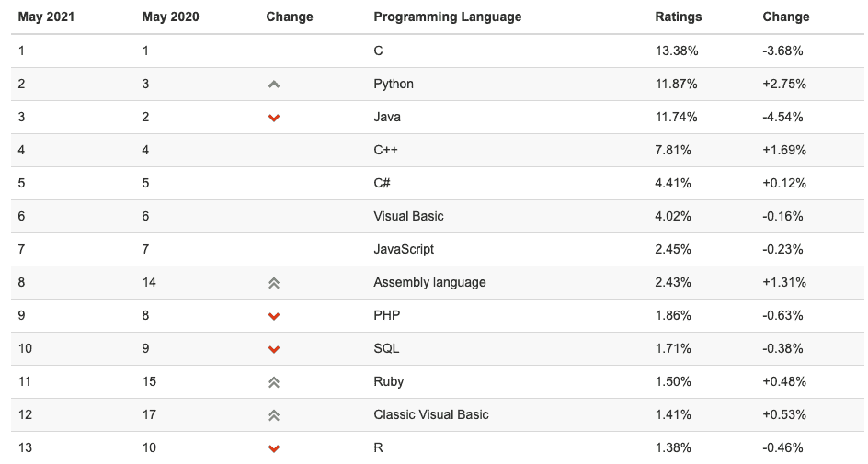Click the Programming Language column header
Image resolution: width=868 pixels, height=464 pixels.
click(x=447, y=17)
